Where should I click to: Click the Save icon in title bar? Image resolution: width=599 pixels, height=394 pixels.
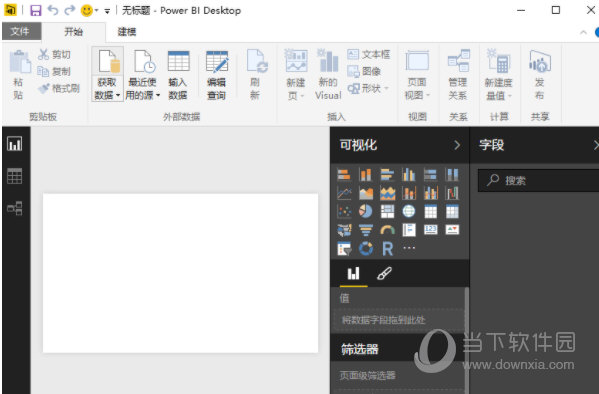click(36, 10)
